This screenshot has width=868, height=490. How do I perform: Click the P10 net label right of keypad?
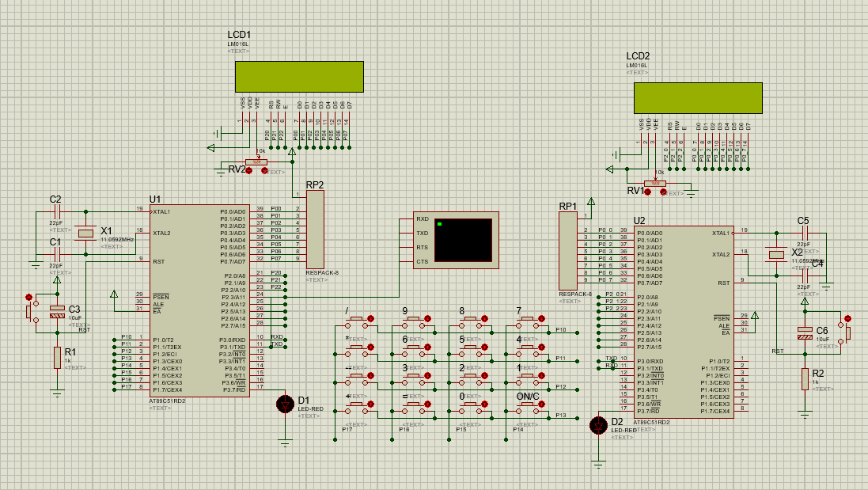561,329
